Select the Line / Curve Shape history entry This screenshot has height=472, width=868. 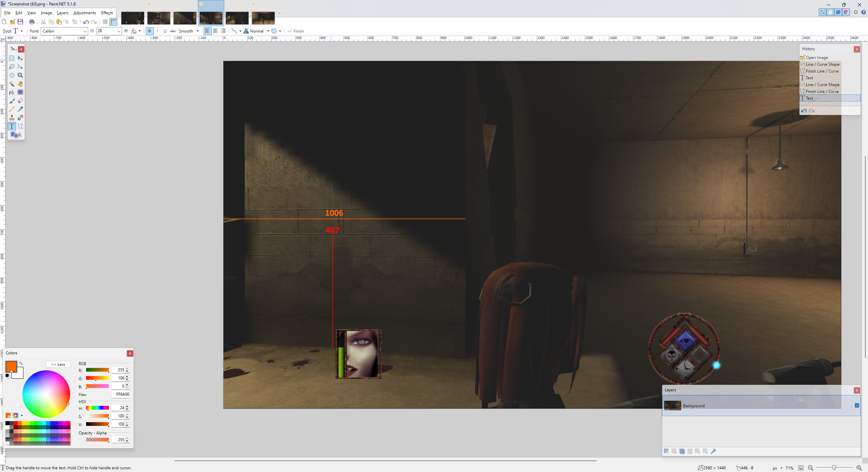point(822,64)
